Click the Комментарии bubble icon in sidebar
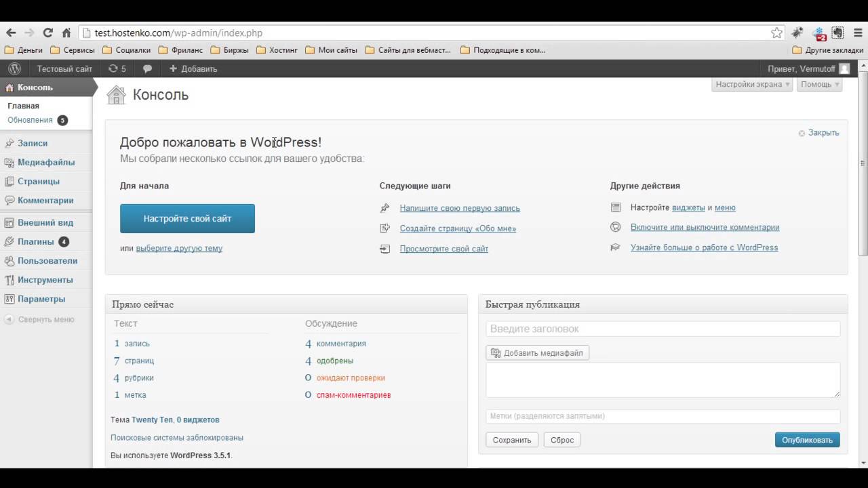Image resolution: width=868 pixels, height=488 pixels. pyautogui.click(x=9, y=201)
